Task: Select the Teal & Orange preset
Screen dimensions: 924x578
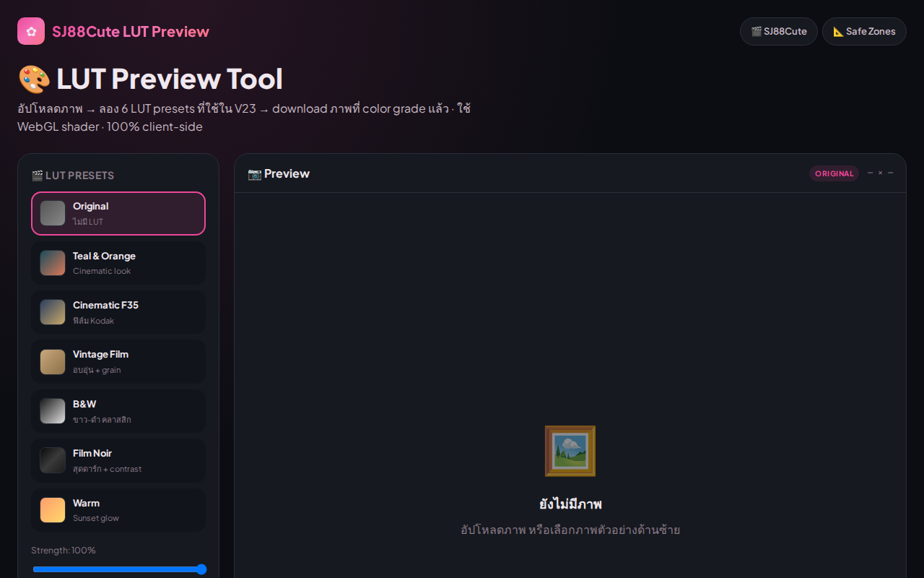Action: (x=118, y=263)
